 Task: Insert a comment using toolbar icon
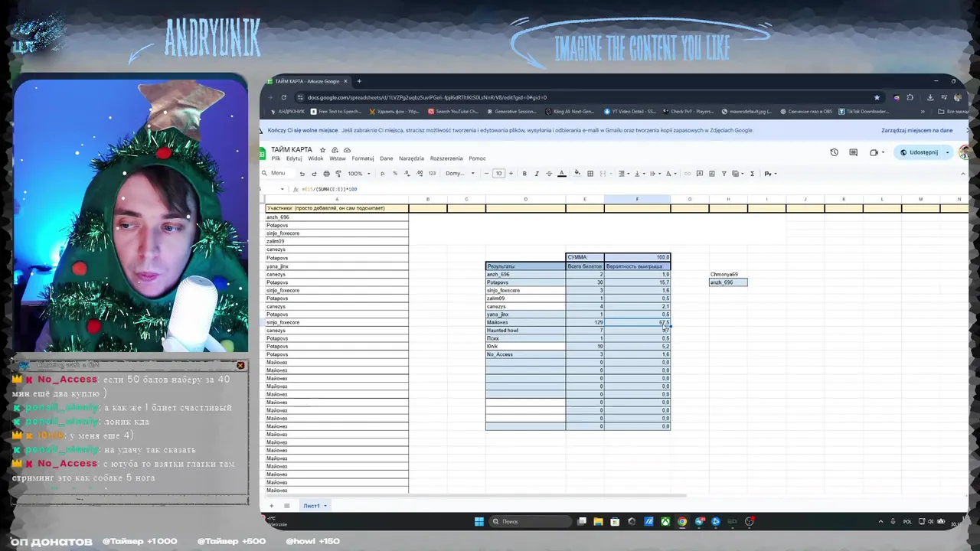click(x=700, y=174)
